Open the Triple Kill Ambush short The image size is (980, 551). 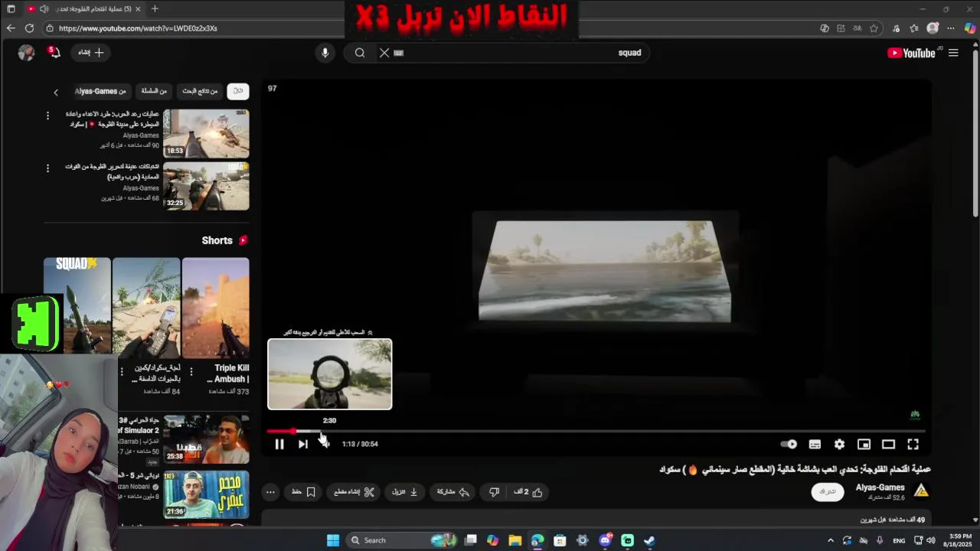tap(216, 308)
